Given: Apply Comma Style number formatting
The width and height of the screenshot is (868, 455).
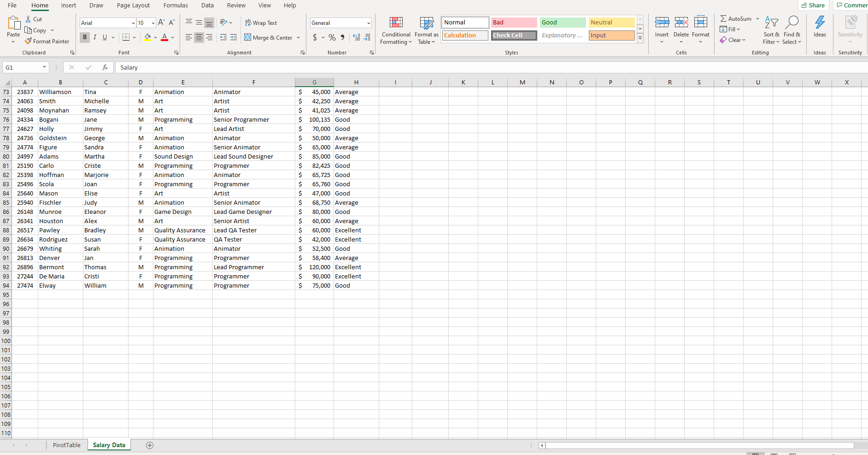Looking at the screenshot, I should coord(342,37).
